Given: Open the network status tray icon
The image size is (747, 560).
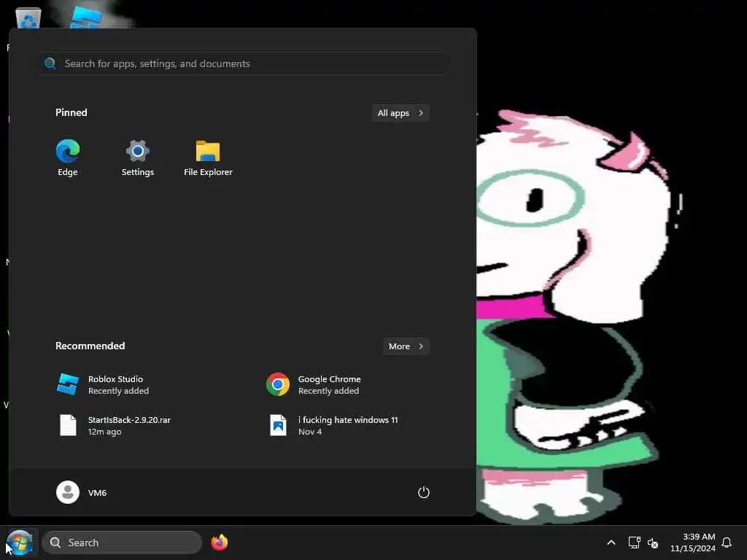Looking at the screenshot, I should click(x=634, y=542).
